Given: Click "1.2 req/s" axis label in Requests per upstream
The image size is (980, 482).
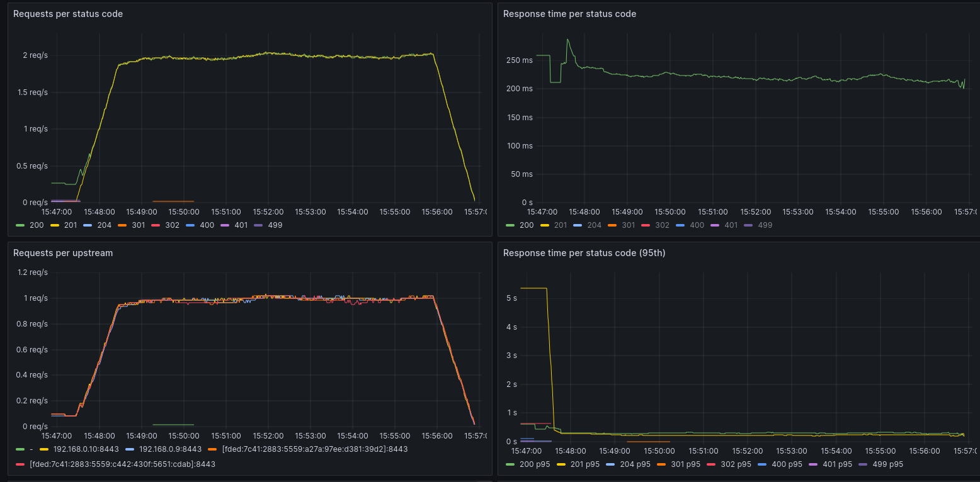Looking at the screenshot, I should point(32,272).
